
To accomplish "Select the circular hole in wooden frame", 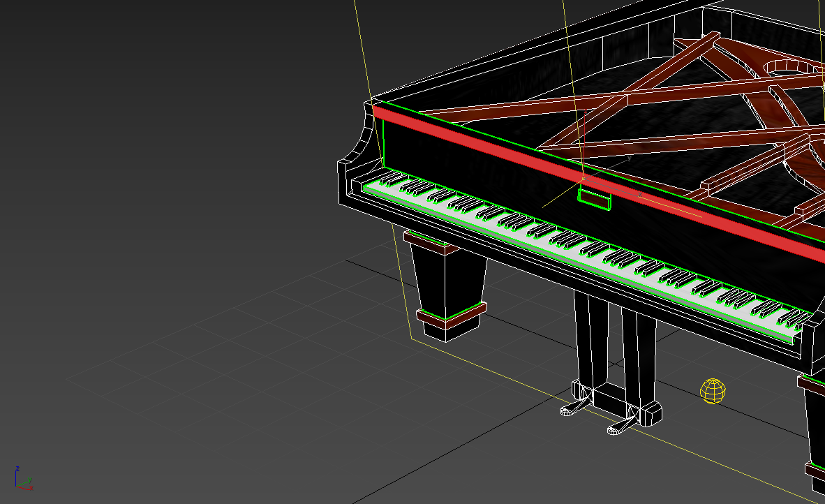I will [x=790, y=67].
